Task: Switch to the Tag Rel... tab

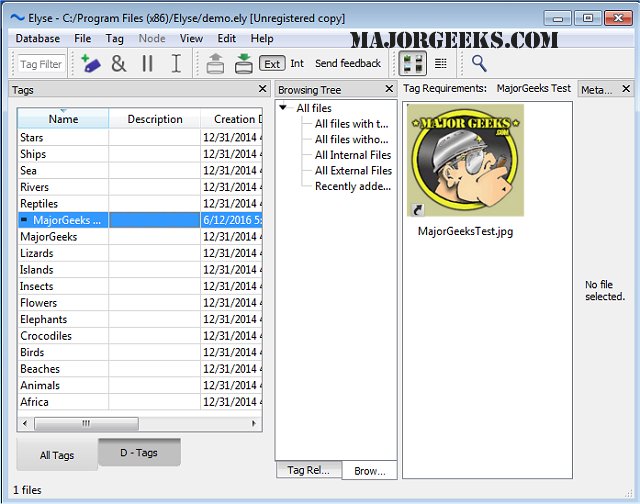Action: [309, 470]
